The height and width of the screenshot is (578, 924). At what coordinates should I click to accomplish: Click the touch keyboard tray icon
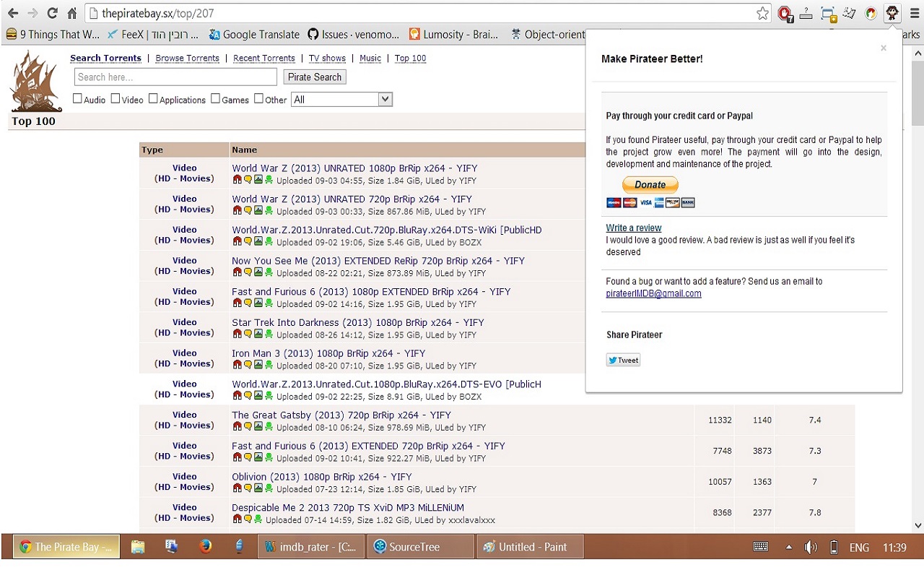(761, 547)
